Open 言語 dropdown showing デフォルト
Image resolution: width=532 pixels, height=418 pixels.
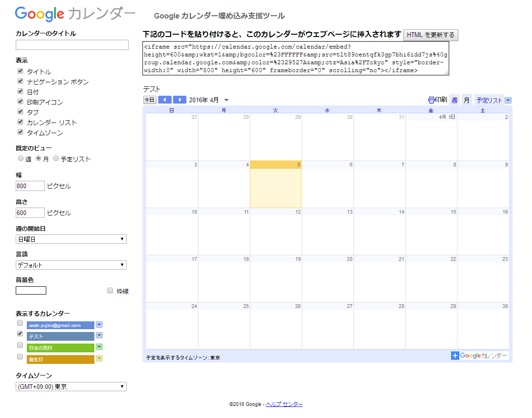click(x=71, y=265)
